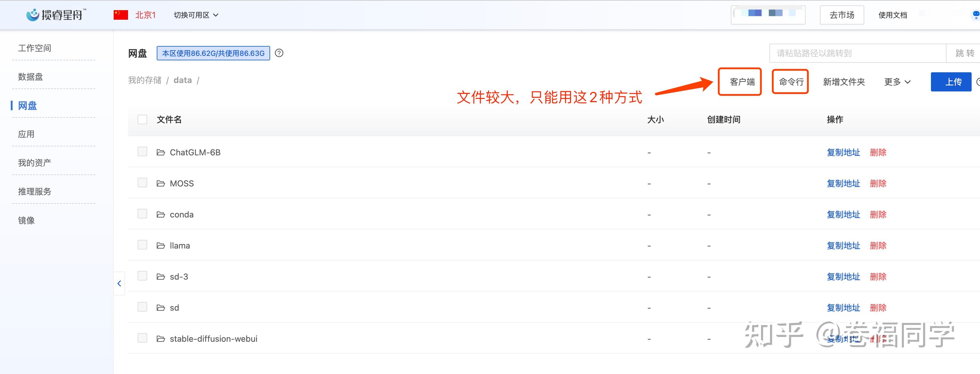This screenshot has width=980, height=374.
Task: Click the blue 上传 button
Action: click(x=950, y=82)
